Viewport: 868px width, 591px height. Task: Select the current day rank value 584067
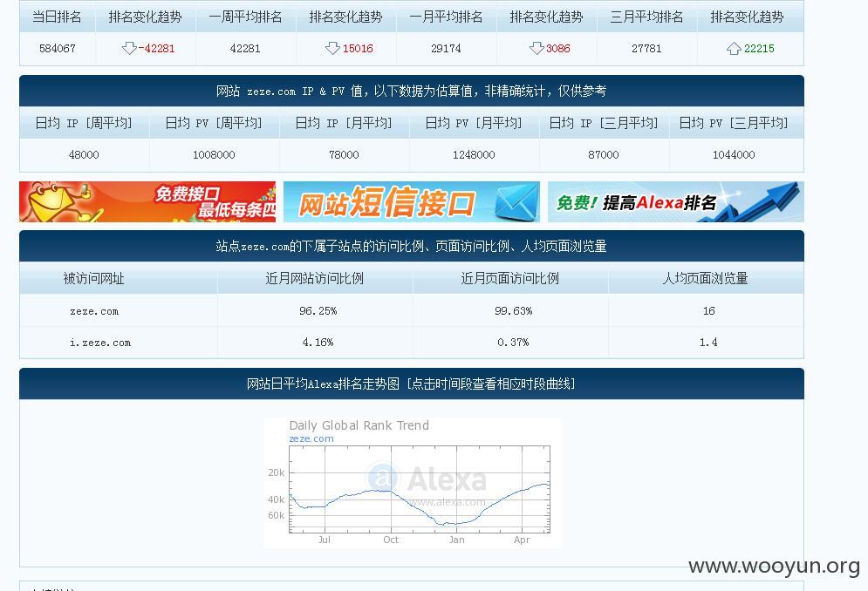coord(57,49)
